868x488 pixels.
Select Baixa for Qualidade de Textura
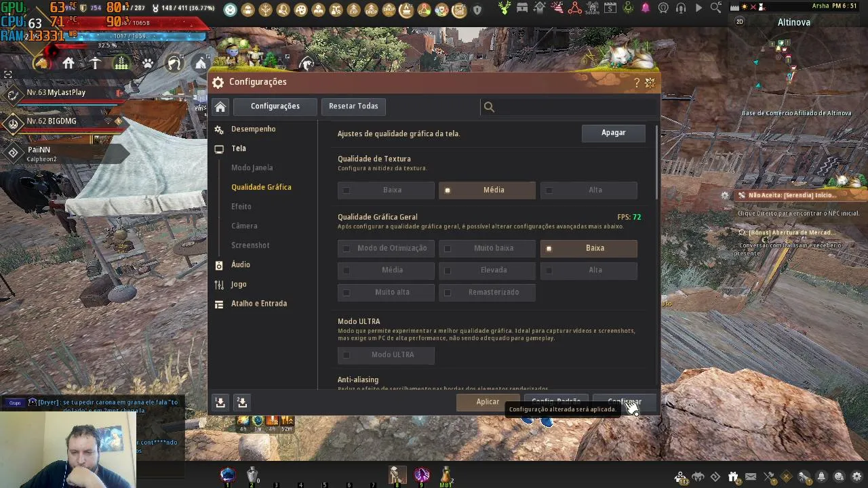pyautogui.click(x=386, y=190)
